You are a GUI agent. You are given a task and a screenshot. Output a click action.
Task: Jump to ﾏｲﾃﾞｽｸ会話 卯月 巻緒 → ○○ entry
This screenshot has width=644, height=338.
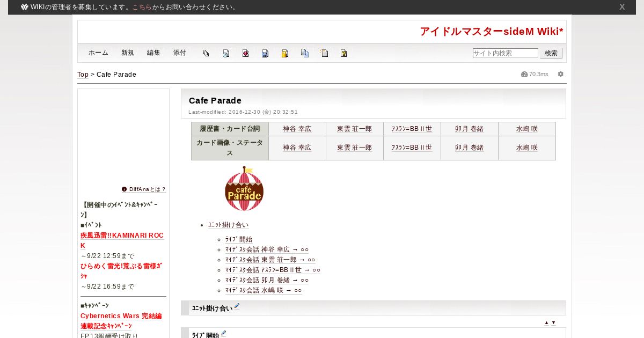[x=267, y=280]
